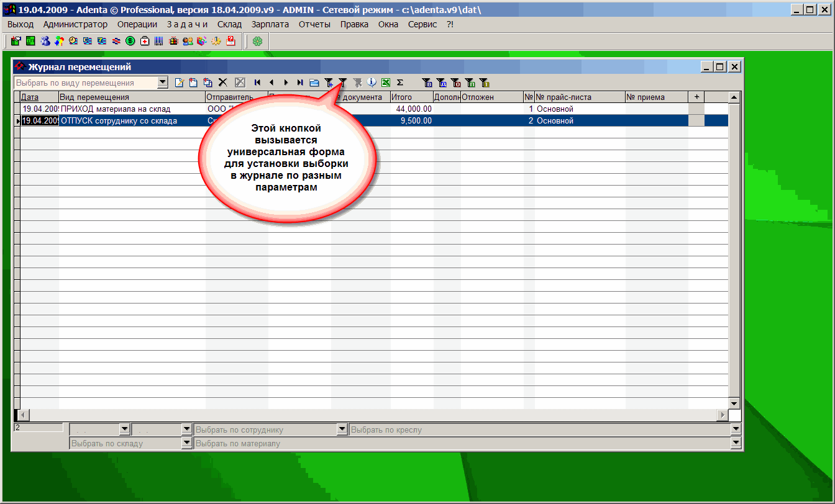This screenshot has width=835, height=504.
Task: Click the info balloon icon
Action: point(372,82)
